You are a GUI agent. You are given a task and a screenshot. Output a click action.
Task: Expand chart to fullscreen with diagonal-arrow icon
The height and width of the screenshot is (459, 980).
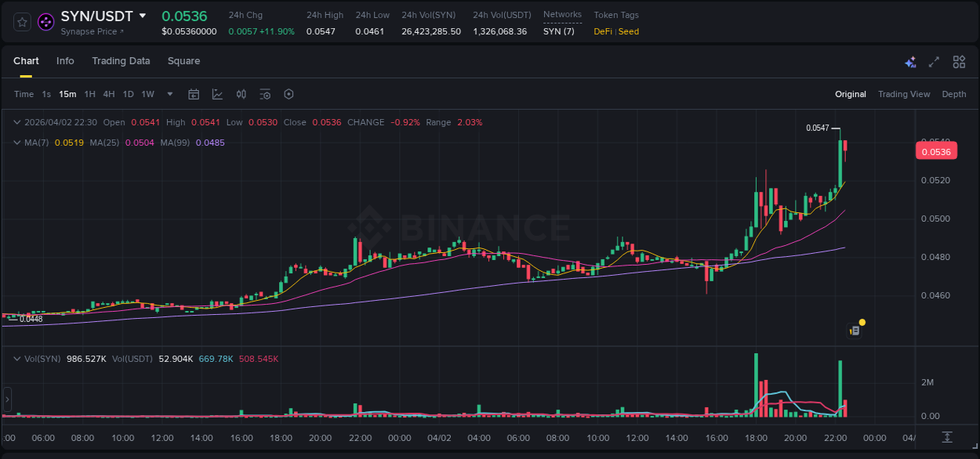point(935,61)
